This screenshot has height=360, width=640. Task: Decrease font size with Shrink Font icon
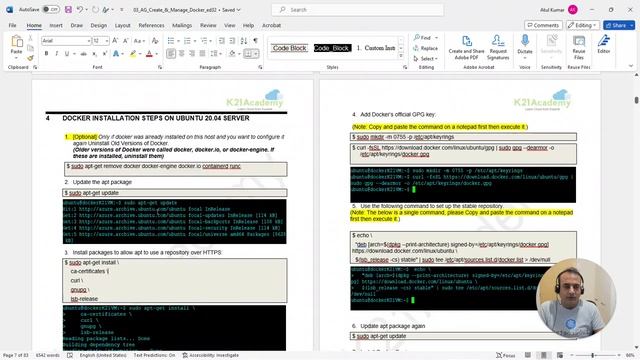coord(126,41)
